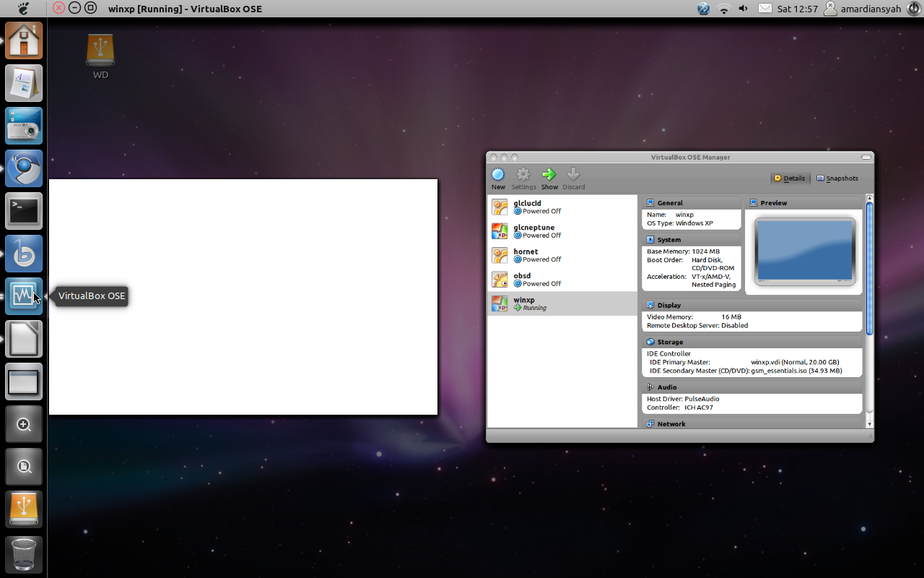
Task: Click the 'Host Driver: PulseAudio' entry
Action: [x=683, y=399]
